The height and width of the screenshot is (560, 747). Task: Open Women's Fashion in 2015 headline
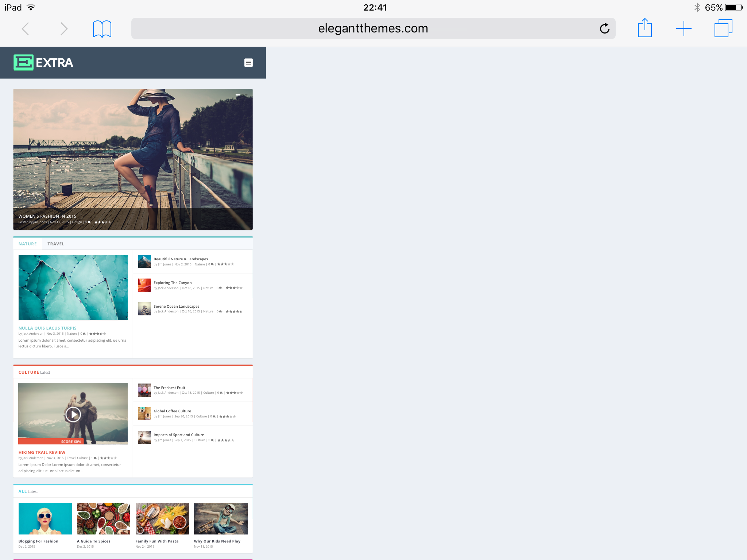[47, 216]
